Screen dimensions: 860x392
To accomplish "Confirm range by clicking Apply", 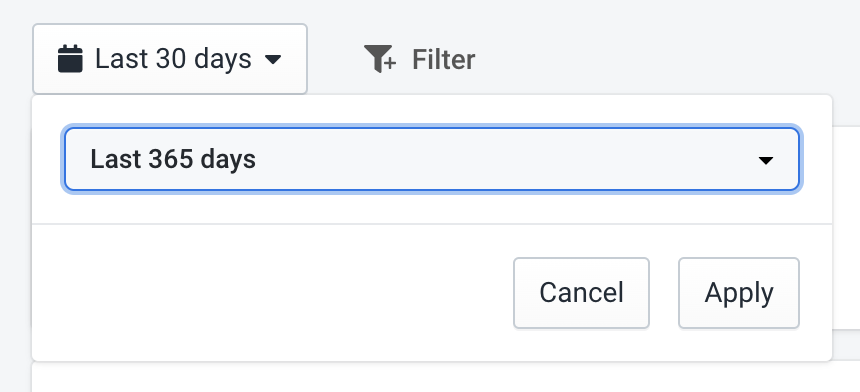I will (739, 293).
